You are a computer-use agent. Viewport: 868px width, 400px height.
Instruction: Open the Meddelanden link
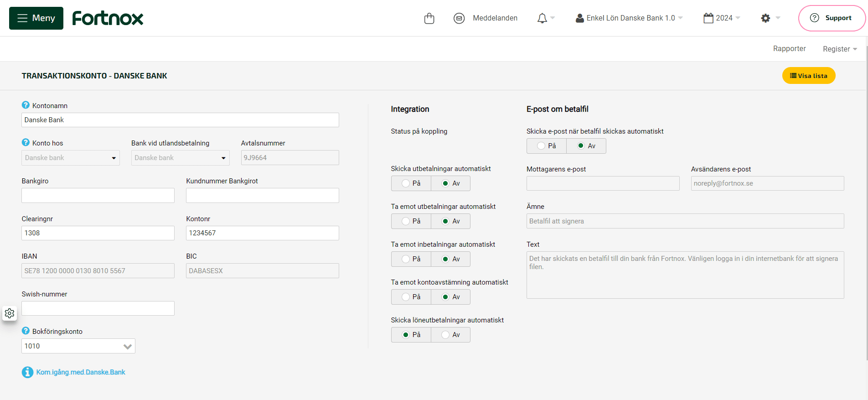click(495, 18)
